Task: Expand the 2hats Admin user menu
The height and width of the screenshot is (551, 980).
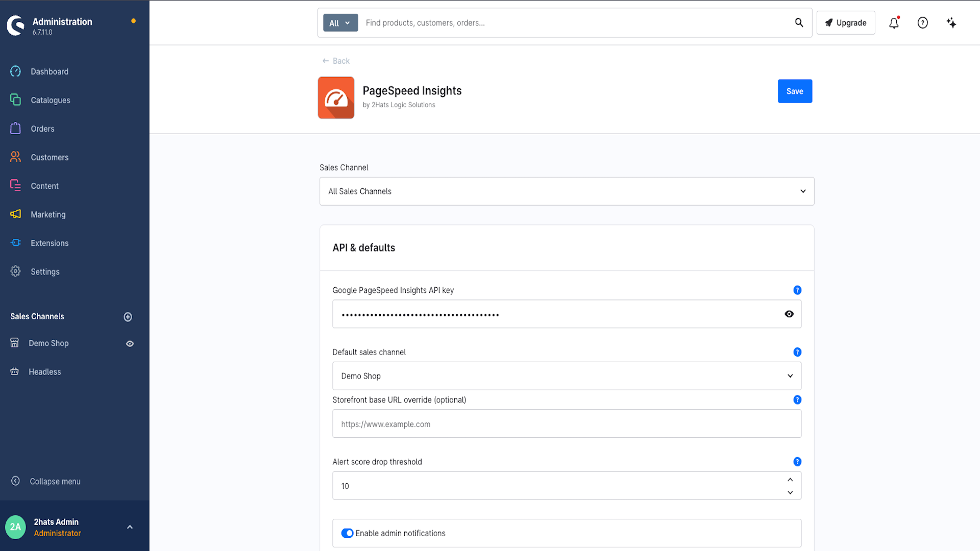Action: (x=130, y=527)
